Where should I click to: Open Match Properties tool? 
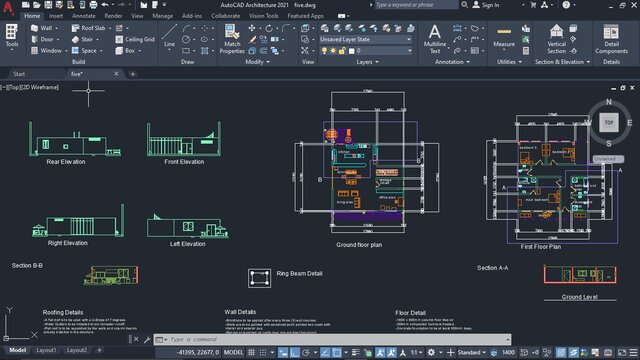point(232,39)
